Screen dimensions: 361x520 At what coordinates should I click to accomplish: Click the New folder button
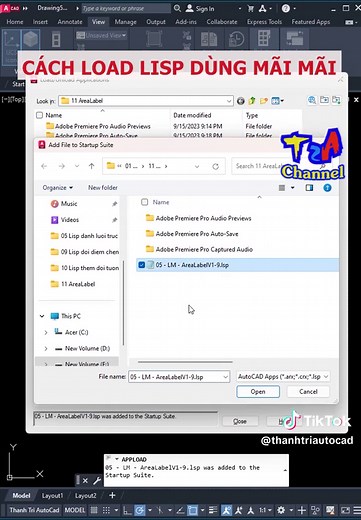(x=103, y=188)
